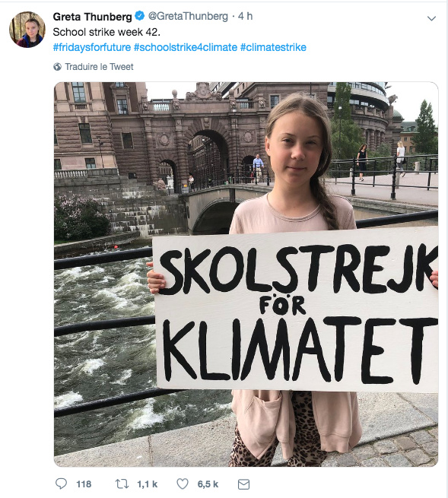View the 1,1 k retweets count

[147, 484]
